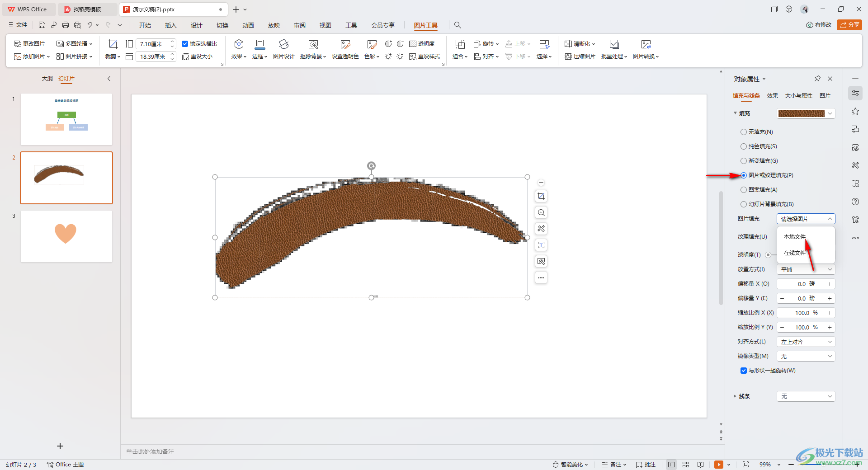Open the 插入 ribbon tab
Image resolution: width=868 pixels, height=470 pixels.
click(171, 25)
